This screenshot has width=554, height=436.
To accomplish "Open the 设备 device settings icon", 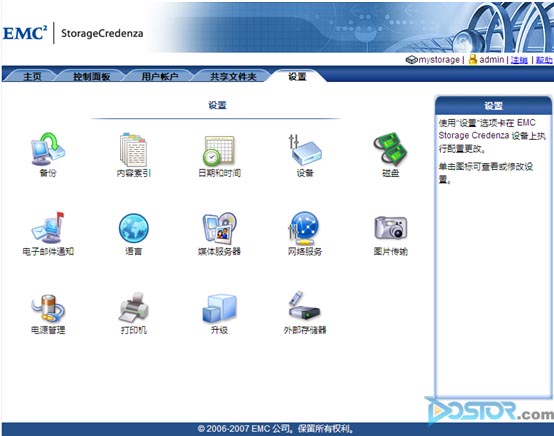I will pyautogui.click(x=305, y=149).
